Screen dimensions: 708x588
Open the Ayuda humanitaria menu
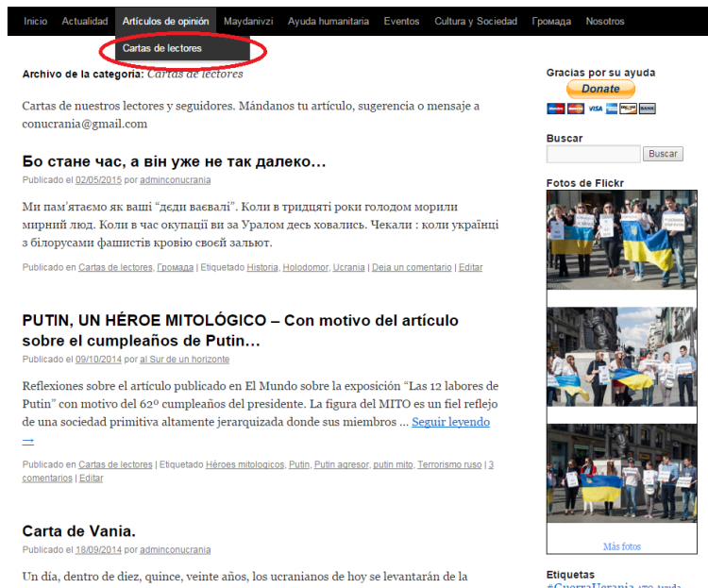pyautogui.click(x=329, y=21)
